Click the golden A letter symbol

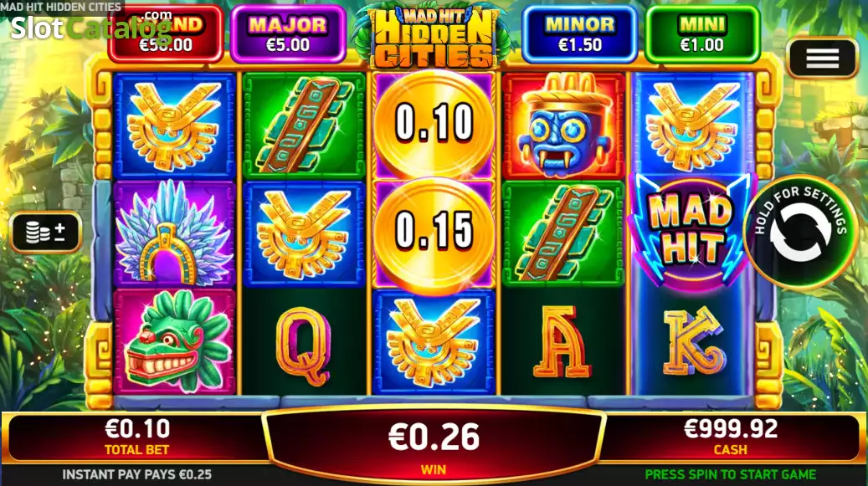point(563,343)
